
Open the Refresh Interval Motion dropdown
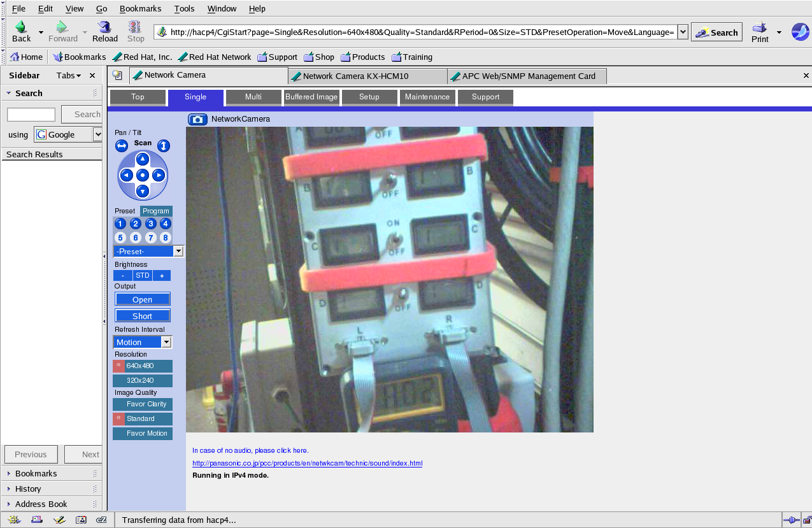(143, 342)
